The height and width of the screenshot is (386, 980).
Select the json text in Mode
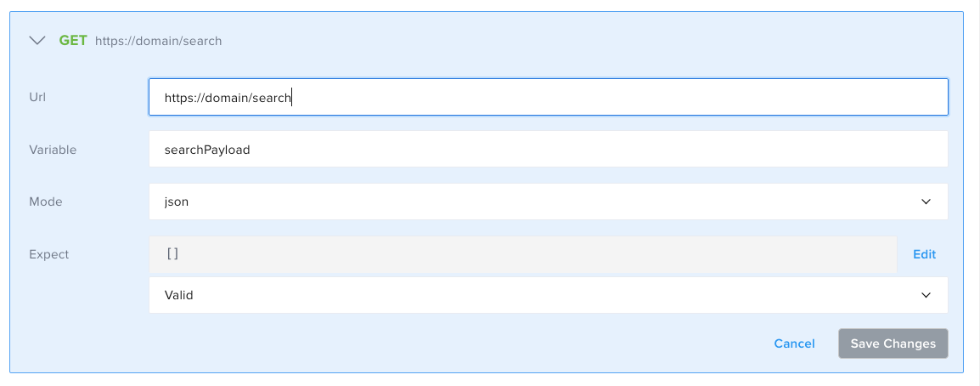(x=177, y=202)
